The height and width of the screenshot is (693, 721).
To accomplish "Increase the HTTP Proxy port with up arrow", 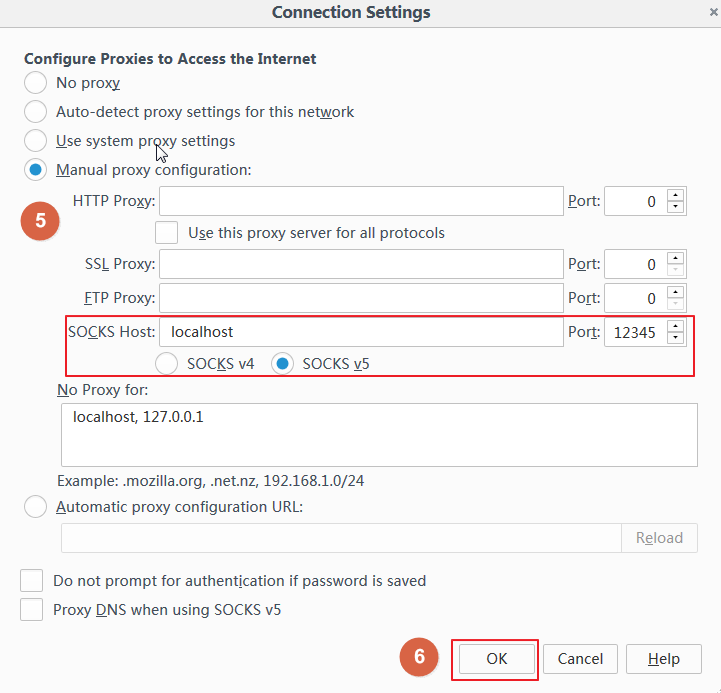I will tap(676, 195).
